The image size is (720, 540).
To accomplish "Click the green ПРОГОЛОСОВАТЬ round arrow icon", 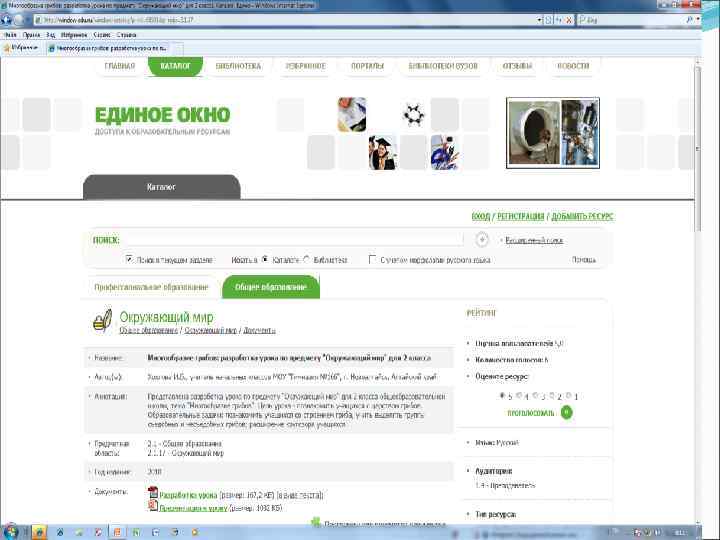I will click(x=567, y=412).
